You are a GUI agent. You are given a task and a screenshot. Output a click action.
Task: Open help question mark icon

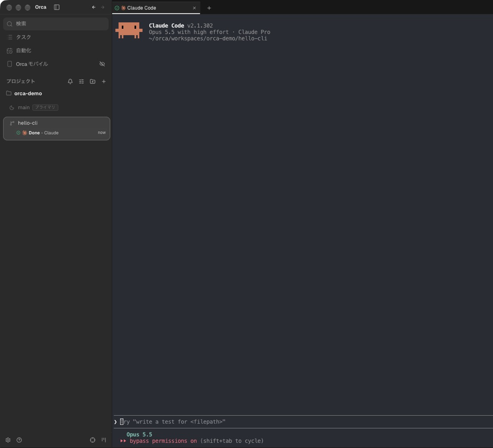[x=19, y=440]
